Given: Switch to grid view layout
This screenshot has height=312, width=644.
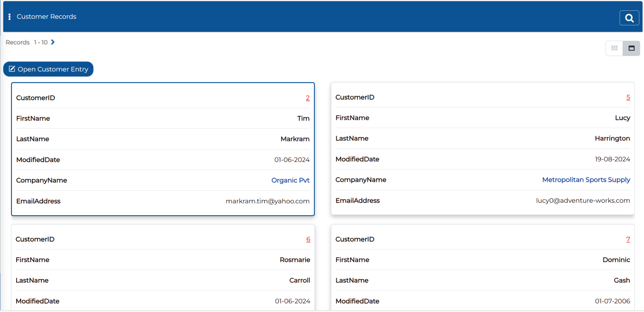Looking at the screenshot, I should (614, 48).
